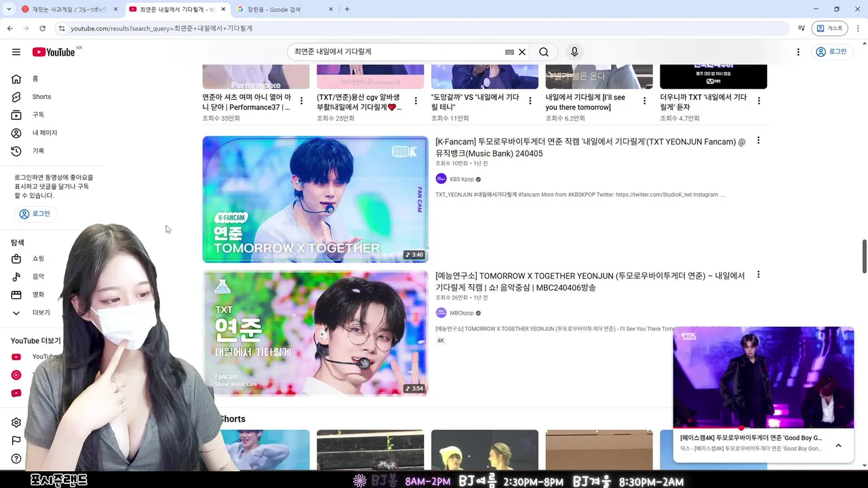Open more options for K-Fancam video

[x=758, y=141]
